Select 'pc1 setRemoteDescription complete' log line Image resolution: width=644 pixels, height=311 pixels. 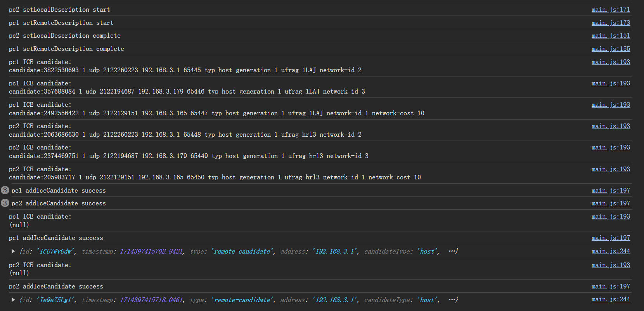[x=66, y=49]
